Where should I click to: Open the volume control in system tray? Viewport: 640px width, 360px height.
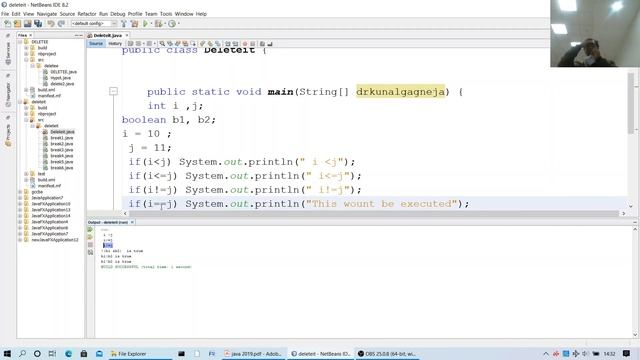coord(585,353)
